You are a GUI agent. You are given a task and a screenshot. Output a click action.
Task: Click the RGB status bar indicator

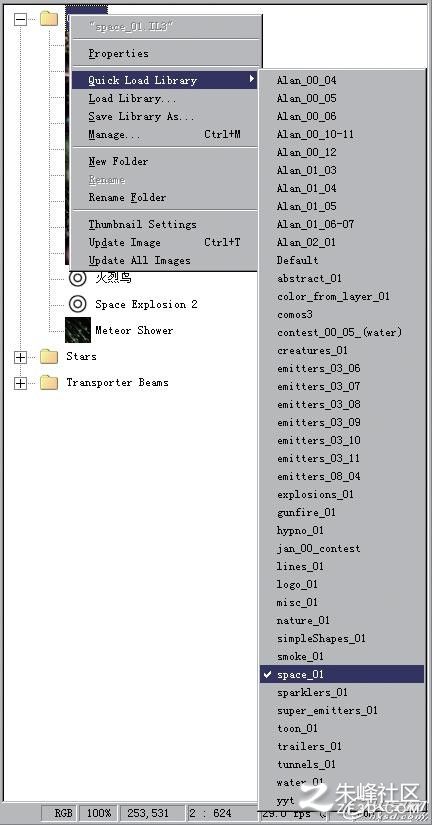(x=64, y=813)
